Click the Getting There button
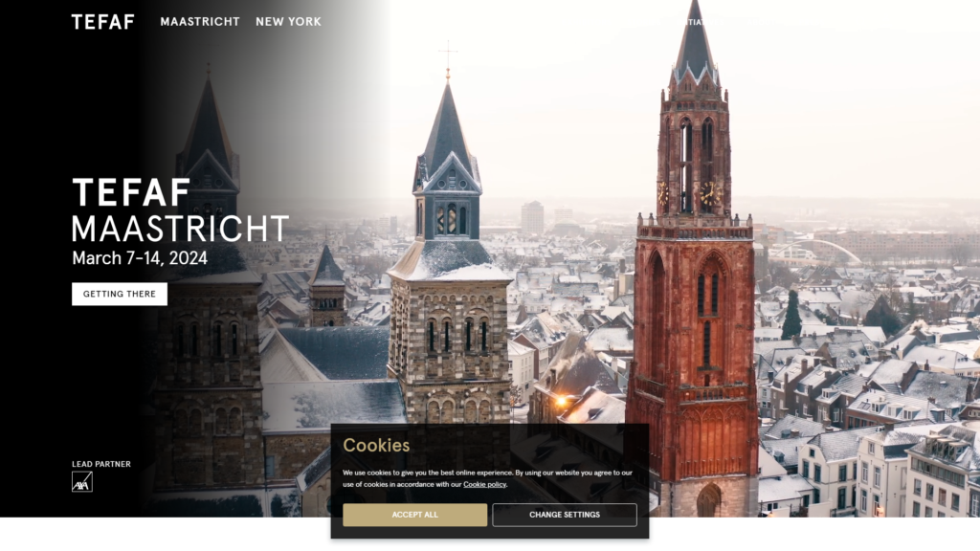980x551 pixels. point(120,295)
